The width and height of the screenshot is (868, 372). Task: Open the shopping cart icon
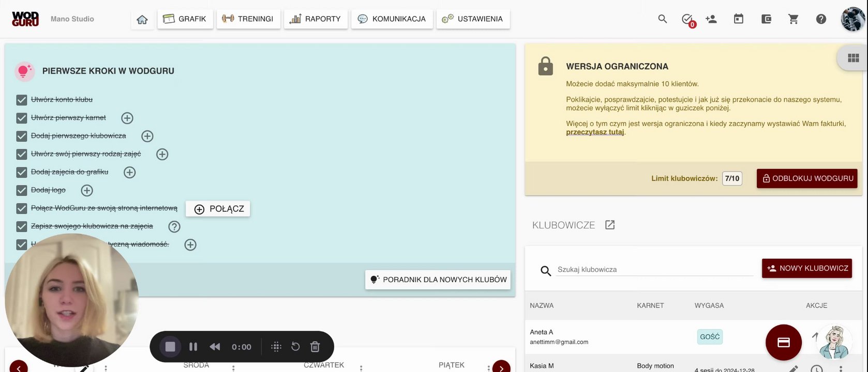(794, 19)
